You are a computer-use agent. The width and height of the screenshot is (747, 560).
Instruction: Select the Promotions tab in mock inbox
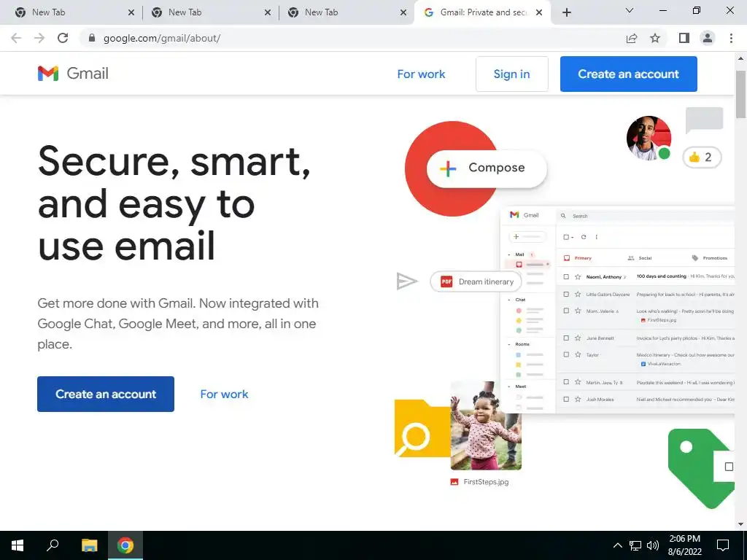[x=709, y=258]
